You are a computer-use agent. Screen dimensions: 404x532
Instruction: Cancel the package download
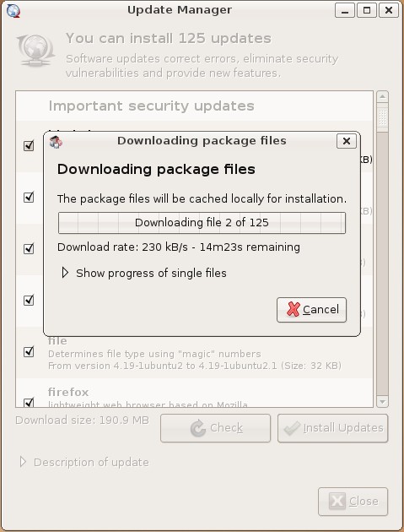pyautogui.click(x=311, y=310)
